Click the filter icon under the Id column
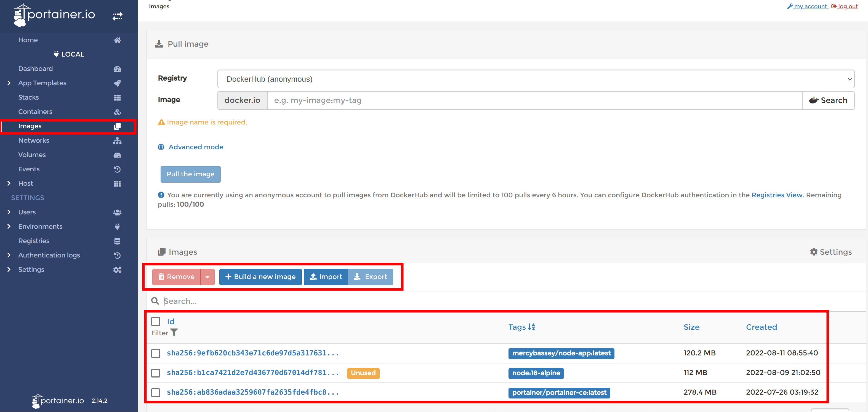 click(x=175, y=333)
